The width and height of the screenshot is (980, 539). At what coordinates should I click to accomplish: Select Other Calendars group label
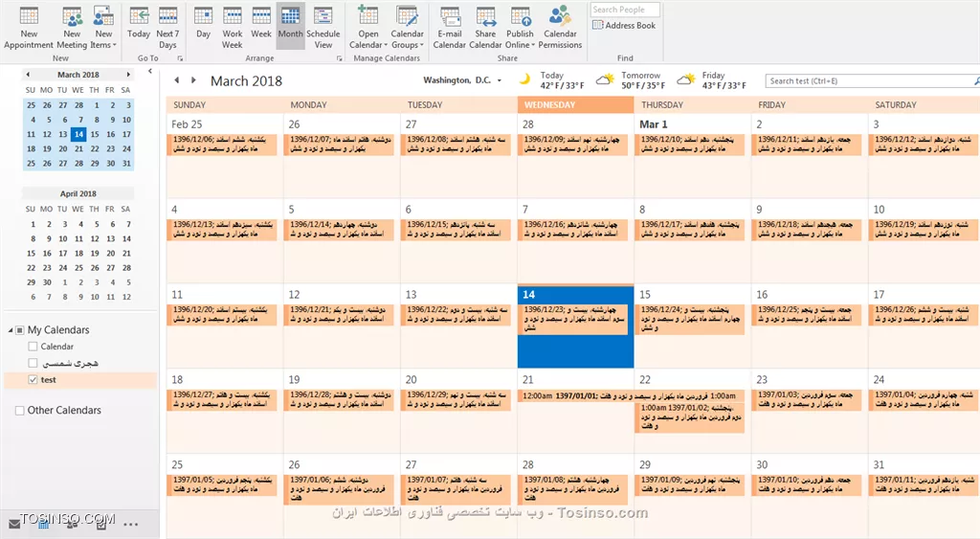click(64, 410)
